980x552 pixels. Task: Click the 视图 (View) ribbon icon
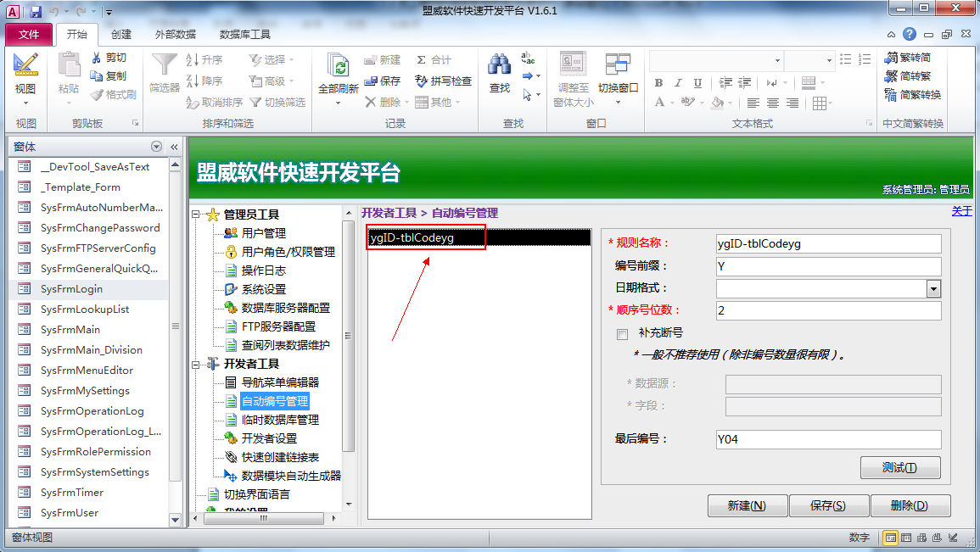click(25, 64)
